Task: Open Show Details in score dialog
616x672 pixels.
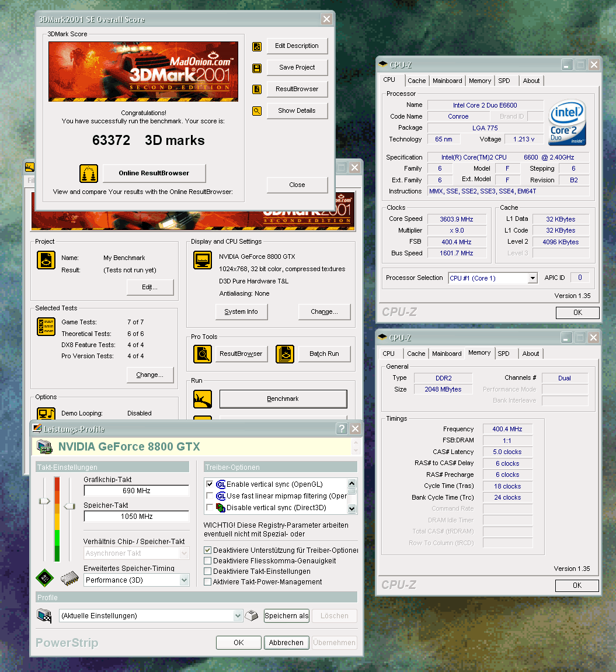Action: point(297,110)
